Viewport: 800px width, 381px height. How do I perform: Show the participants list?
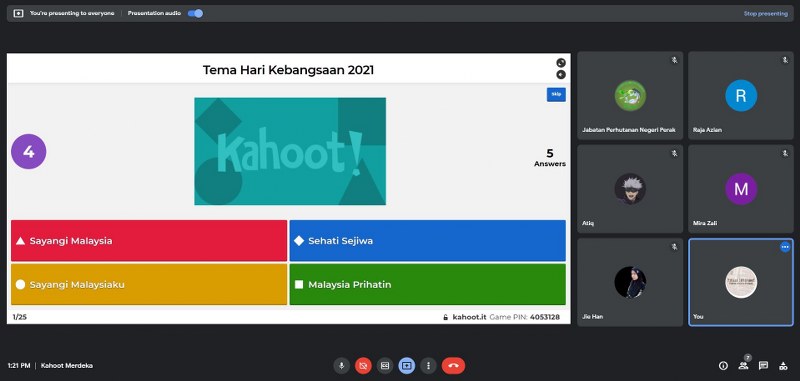[x=743, y=365]
